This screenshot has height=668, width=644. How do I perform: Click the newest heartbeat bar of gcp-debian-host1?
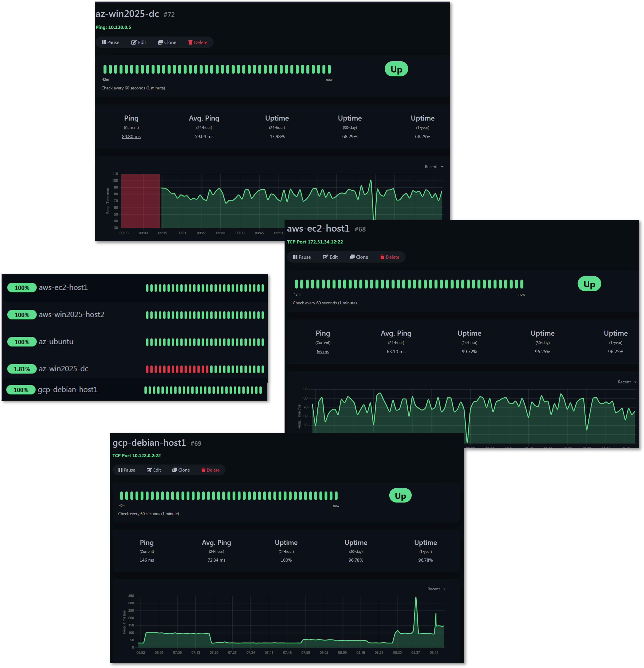point(336,496)
